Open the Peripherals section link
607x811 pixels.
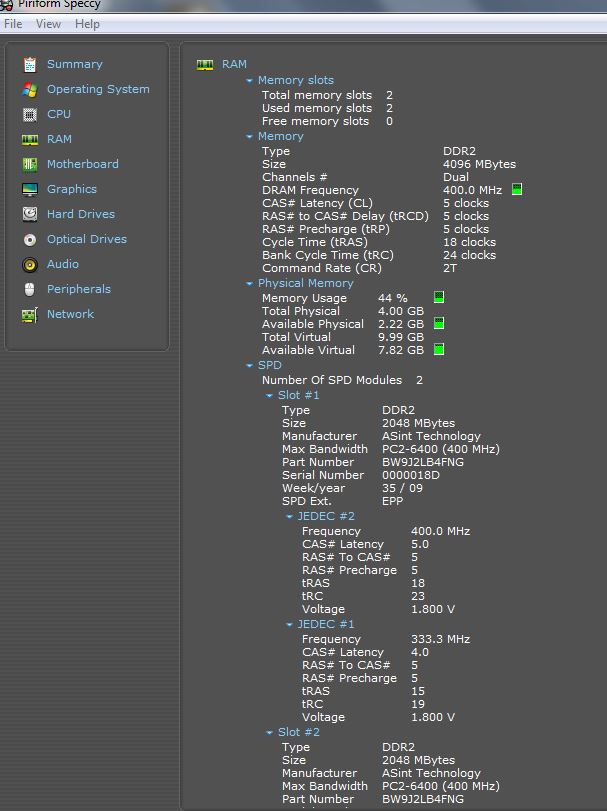pos(79,289)
